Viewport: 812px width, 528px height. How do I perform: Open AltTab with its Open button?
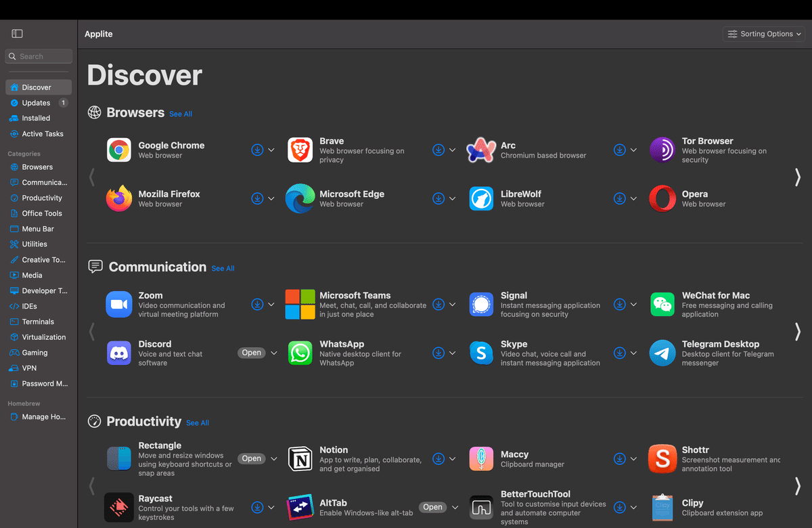point(433,507)
